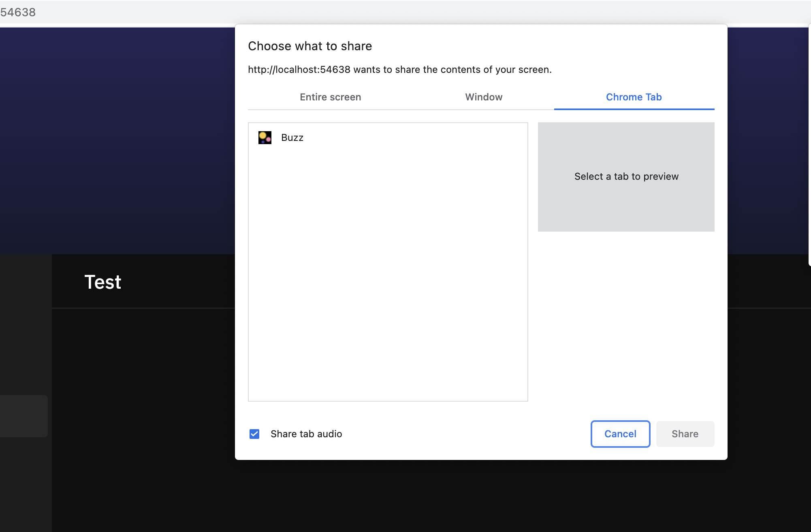Screen dimensions: 811x532
Task: Click the Share tab audio label
Action: point(306,434)
